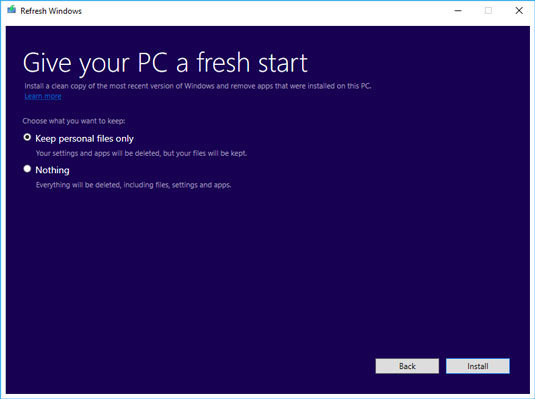This screenshot has height=399, width=535.
Task: Click the text 'Your settings and apps will be deleted'
Action: pos(98,153)
